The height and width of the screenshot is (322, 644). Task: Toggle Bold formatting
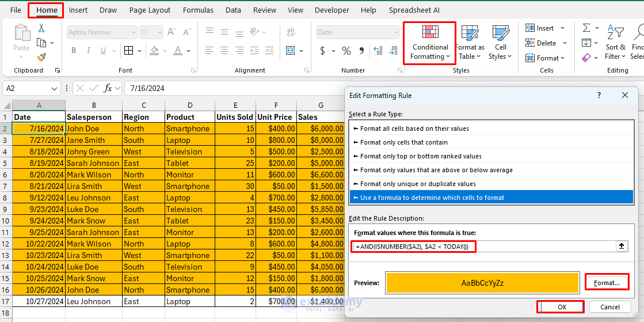tap(74, 51)
